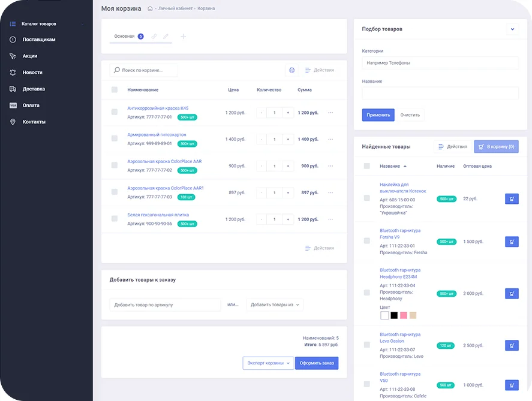
Task: Add a new cart with plus icon
Action: pyautogui.click(x=183, y=37)
